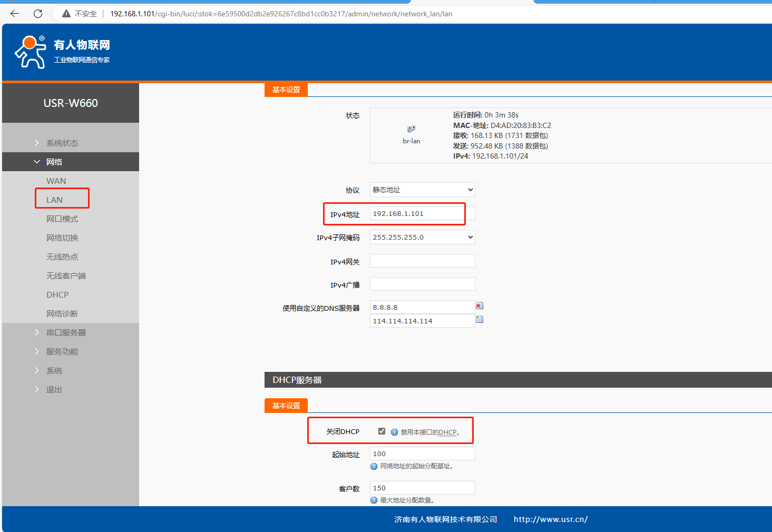Remove the 8.8.8.8 DNS server entry
Screen dimensions: 772x532
click(x=479, y=306)
